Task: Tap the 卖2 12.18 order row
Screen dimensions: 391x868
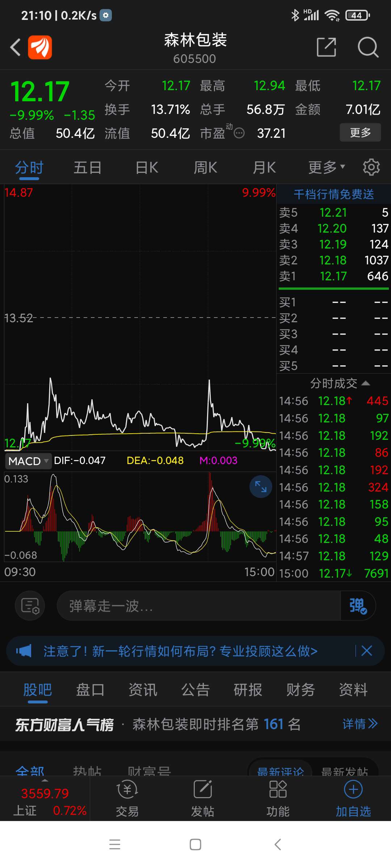Action: click(333, 260)
